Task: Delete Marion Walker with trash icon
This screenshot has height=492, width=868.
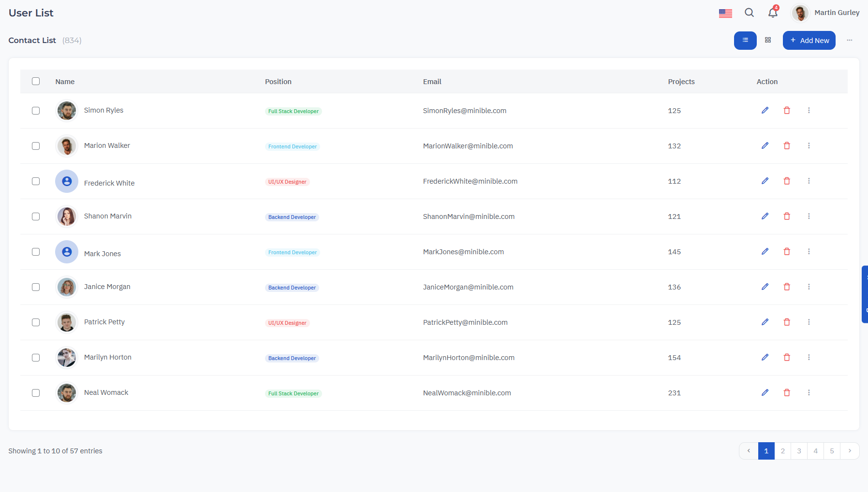Action: [787, 145]
